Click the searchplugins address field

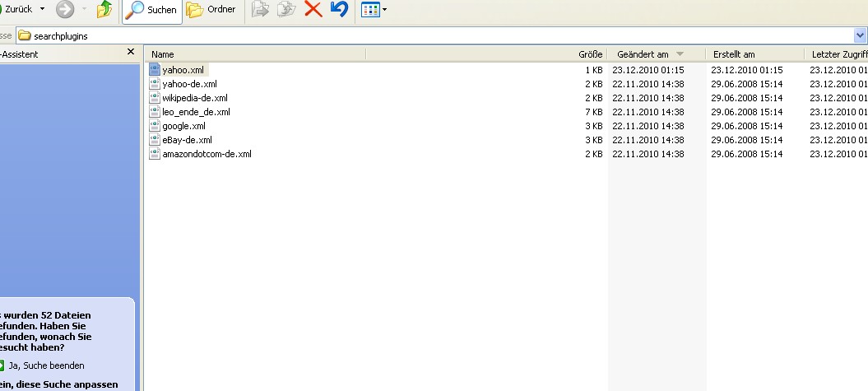[434, 36]
